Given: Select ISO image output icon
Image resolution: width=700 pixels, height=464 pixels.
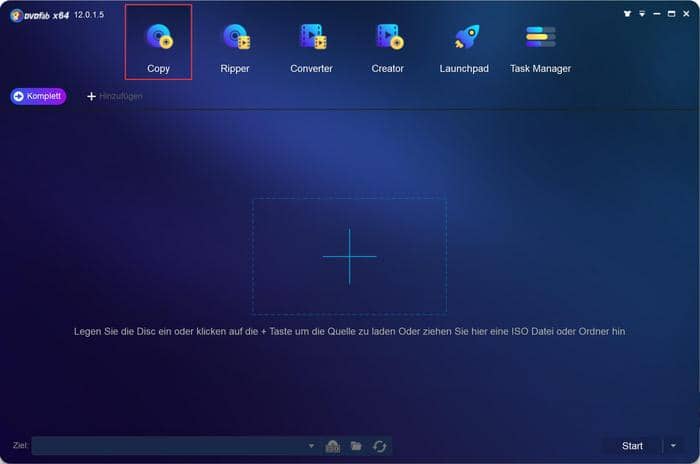Looking at the screenshot, I should 334,446.
